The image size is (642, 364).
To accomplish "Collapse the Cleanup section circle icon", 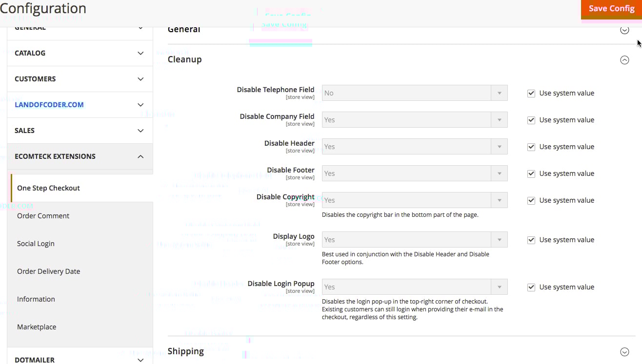I will tap(624, 60).
